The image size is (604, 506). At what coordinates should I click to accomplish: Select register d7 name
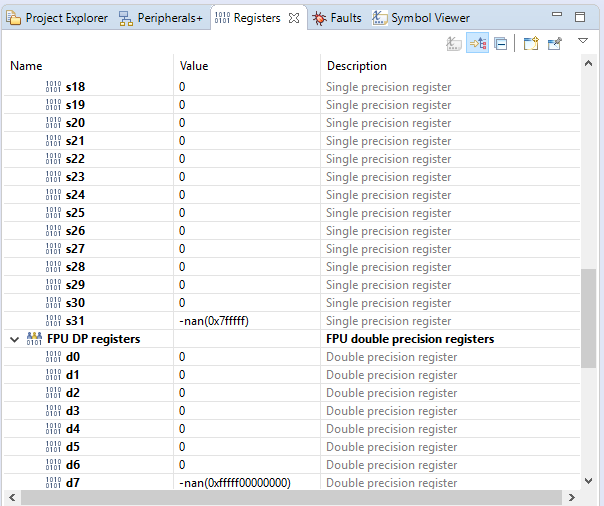click(x=73, y=483)
